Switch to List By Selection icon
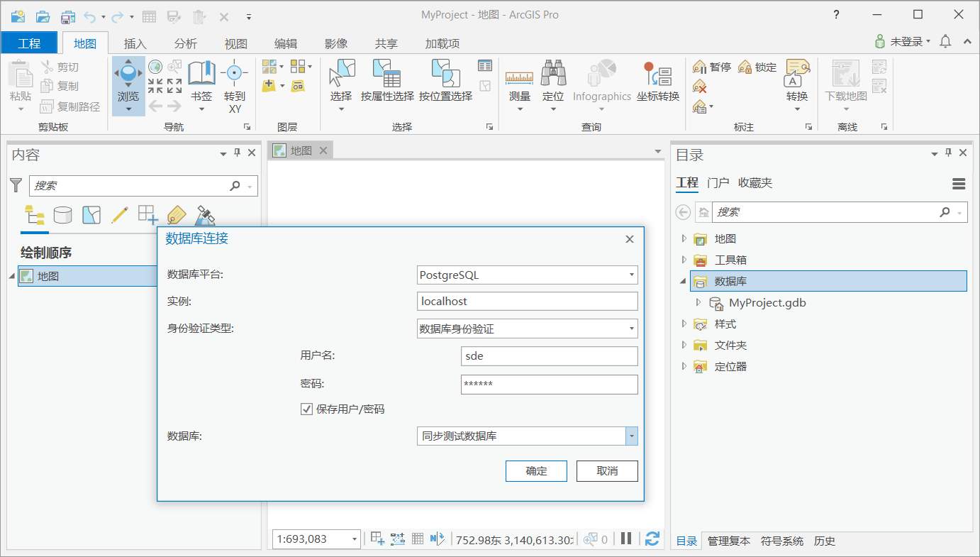The width and height of the screenshot is (980, 557). pyautogui.click(x=91, y=215)
